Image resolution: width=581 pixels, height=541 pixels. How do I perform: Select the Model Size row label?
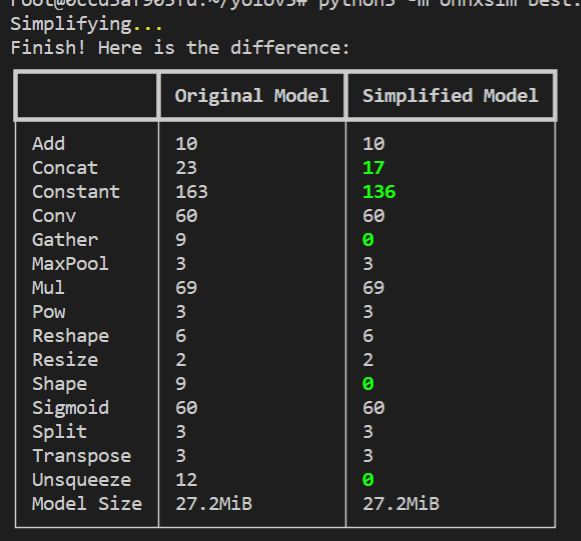coord(87,504)
